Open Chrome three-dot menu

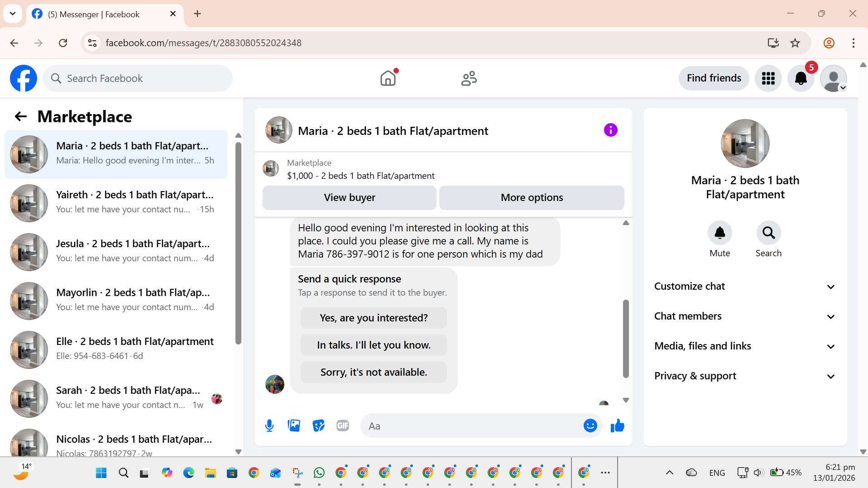tap(853, 43)
